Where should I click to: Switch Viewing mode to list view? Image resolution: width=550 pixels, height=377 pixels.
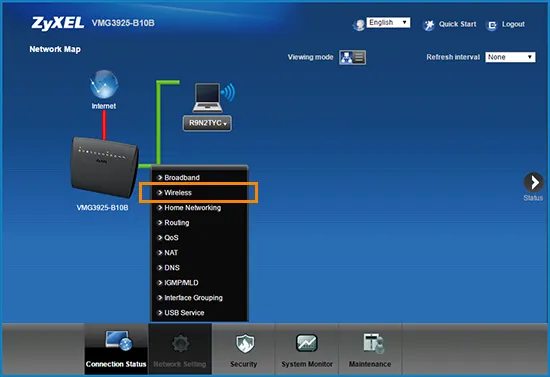pyautogui.click(x=359, y=57)
